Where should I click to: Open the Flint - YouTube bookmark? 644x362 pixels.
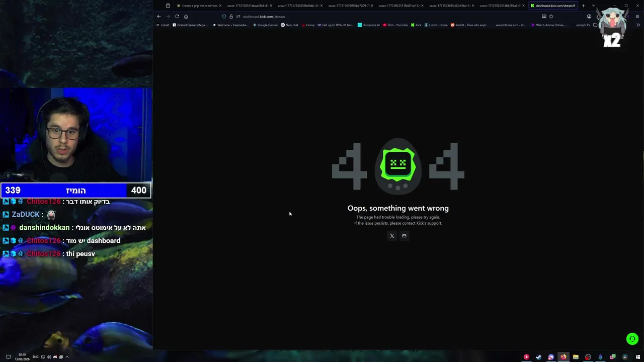click(x=395, y=25)
